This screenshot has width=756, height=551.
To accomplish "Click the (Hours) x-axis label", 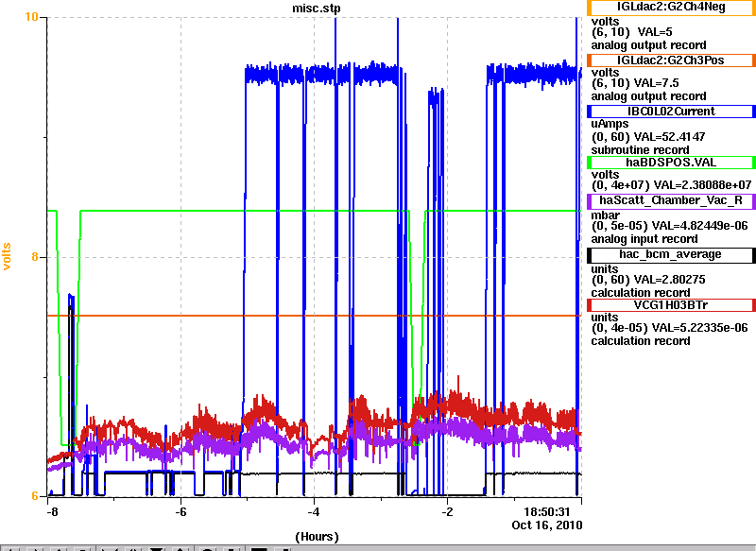I will [317, 537].
